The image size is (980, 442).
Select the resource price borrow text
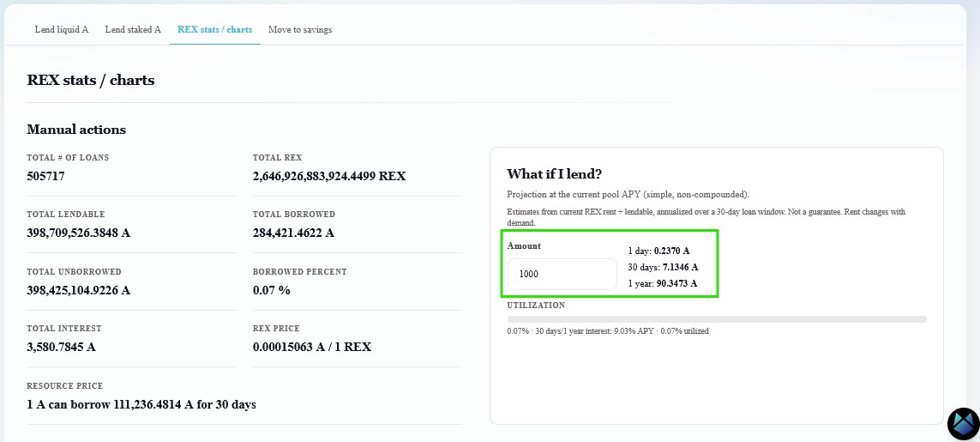(141, 404)
